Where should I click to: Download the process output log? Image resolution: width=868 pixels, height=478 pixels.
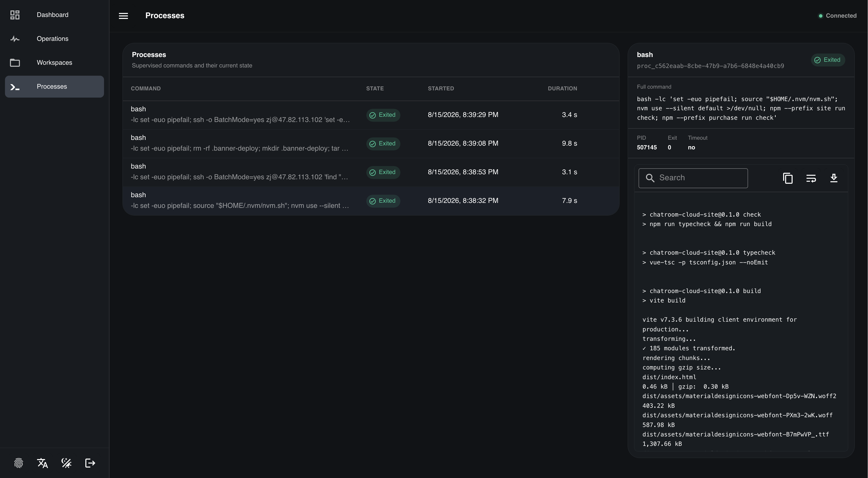tap(834, 178)
